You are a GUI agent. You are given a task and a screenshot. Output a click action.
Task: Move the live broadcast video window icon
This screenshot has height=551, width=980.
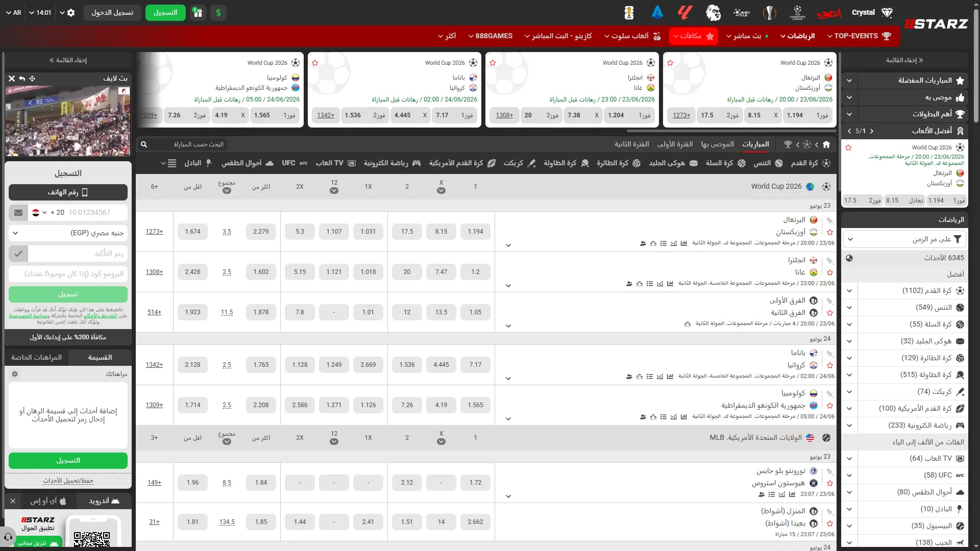coord(32,79)
